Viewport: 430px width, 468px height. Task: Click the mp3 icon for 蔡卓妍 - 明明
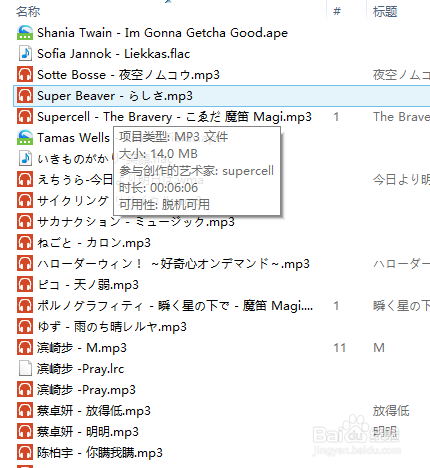(x=25, y=432)
